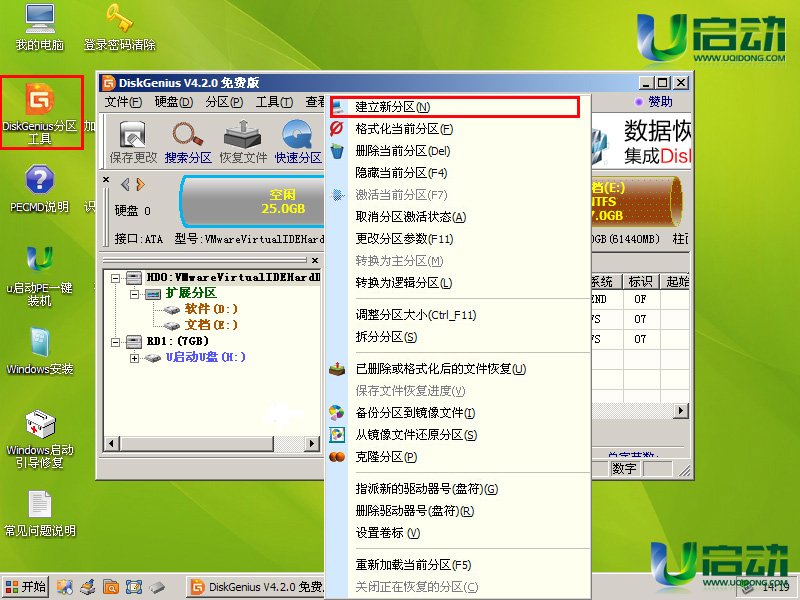Maximize the DiskGenius window
The width and height of the screenshot is (800, 600).
coord(663,83)
